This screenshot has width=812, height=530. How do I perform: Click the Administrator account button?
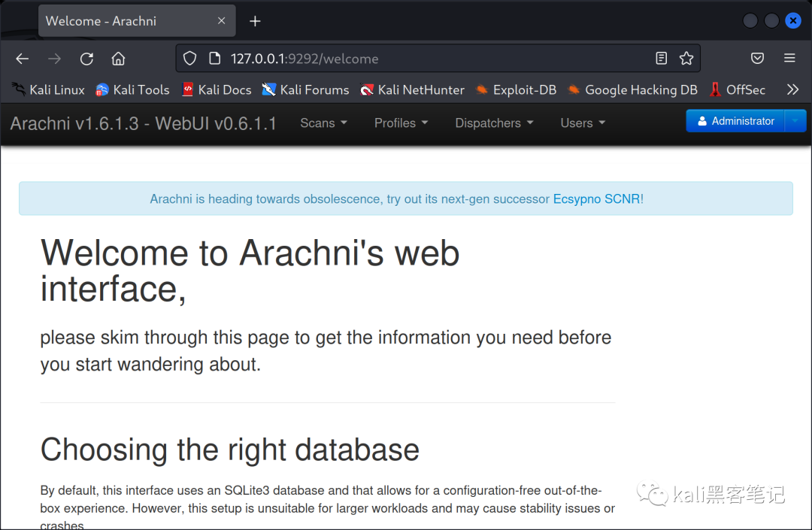pyautogui.click(x=735, y=121)
